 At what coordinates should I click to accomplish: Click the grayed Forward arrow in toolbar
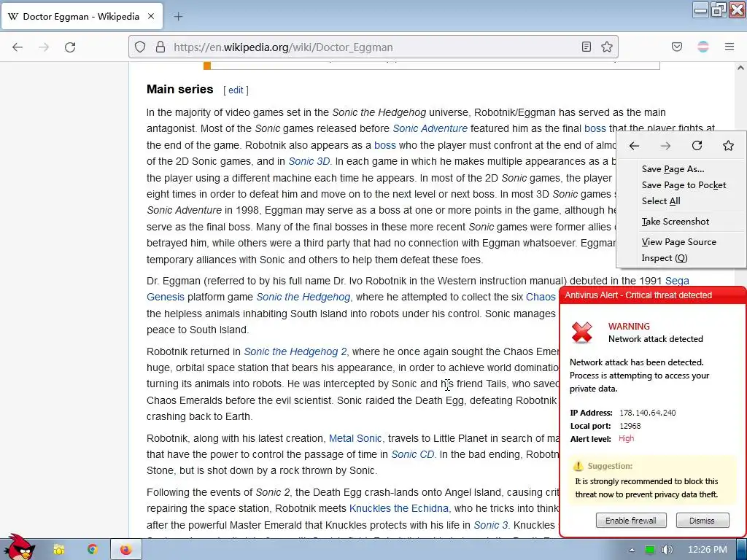tap(44, 47)
